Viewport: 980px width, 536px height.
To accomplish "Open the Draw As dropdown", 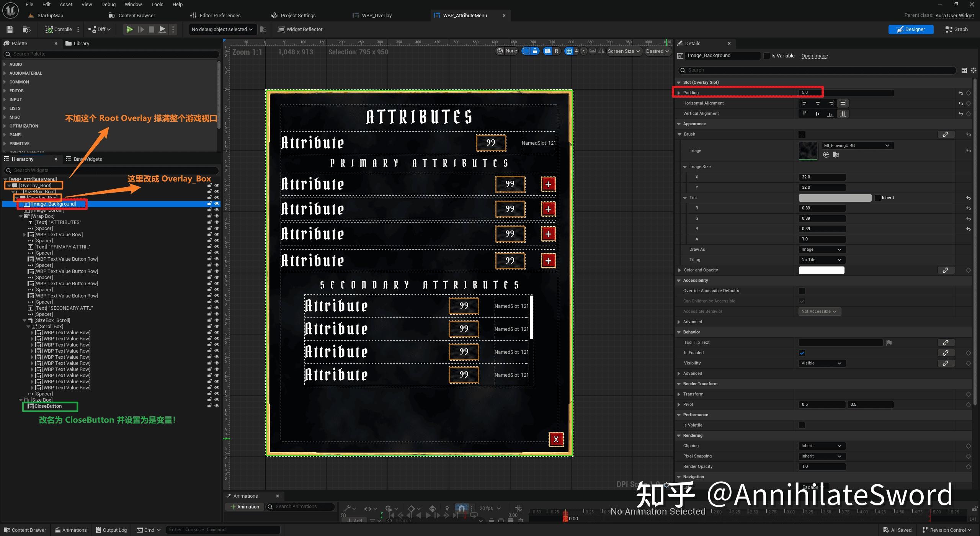I will (822, 249).
